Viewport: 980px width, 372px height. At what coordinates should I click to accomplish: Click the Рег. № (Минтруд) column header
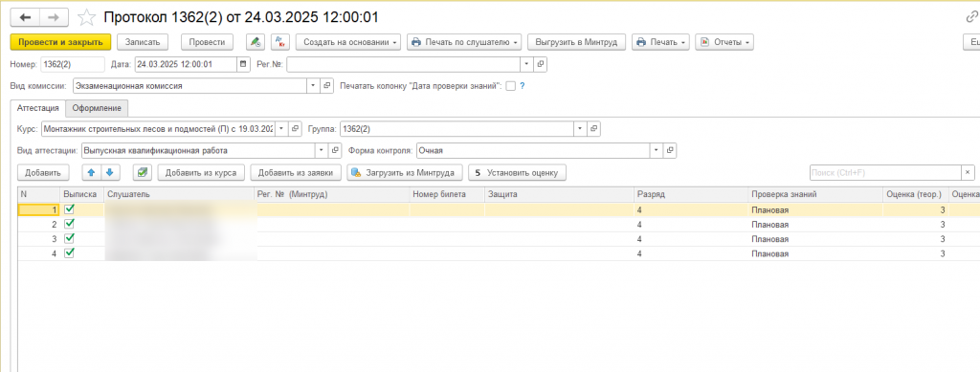point(332,195)
